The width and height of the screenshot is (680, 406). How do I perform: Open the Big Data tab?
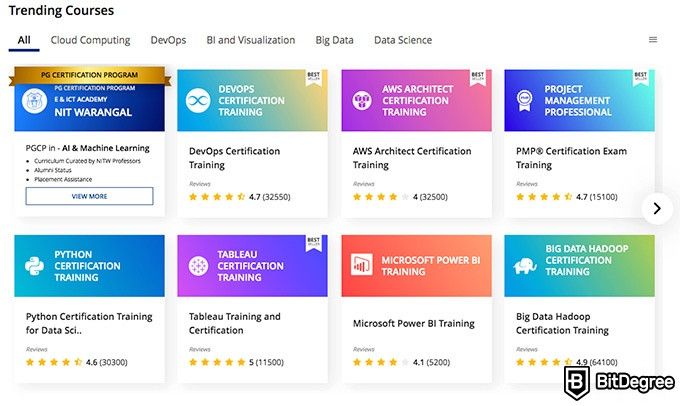coord(334,40)
